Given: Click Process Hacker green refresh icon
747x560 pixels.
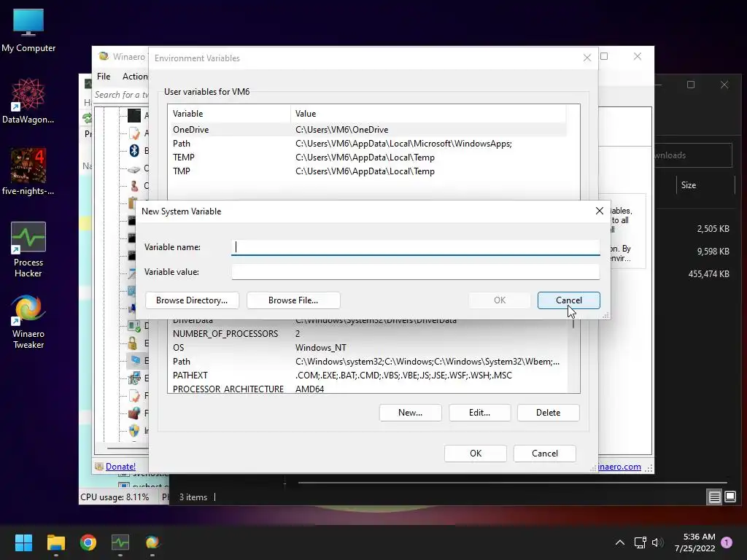Looking at the screenshot, I should 88,117.
